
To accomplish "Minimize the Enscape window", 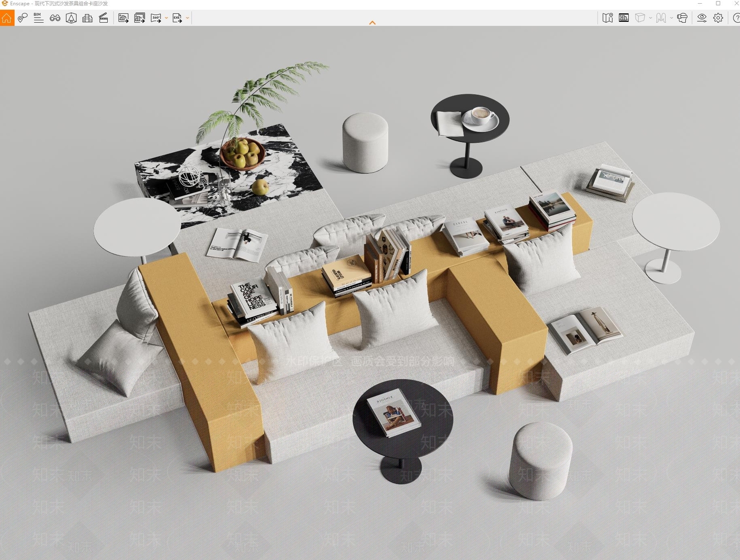I will point(700,3).
